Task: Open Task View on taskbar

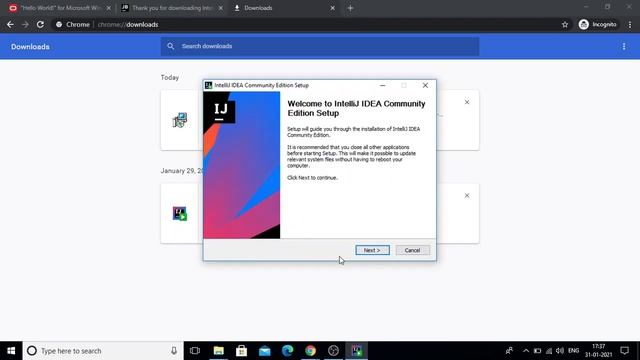Action: (x=195, y=351)
